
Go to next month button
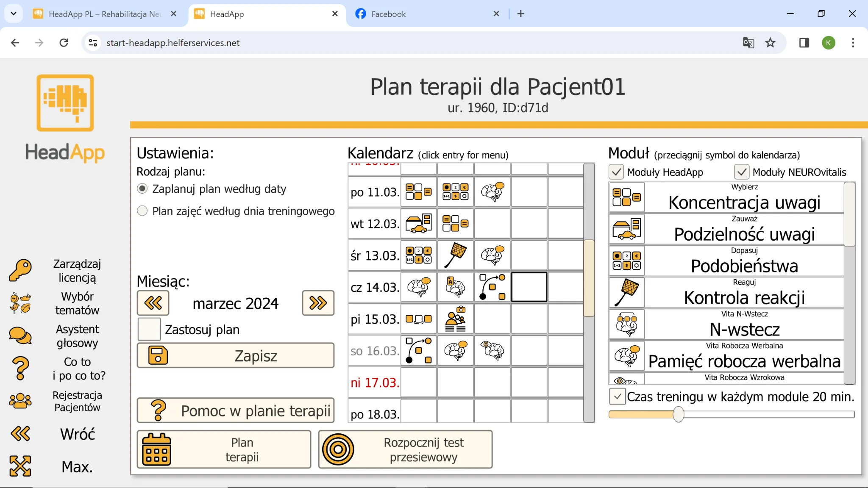(x=318, y=303)
